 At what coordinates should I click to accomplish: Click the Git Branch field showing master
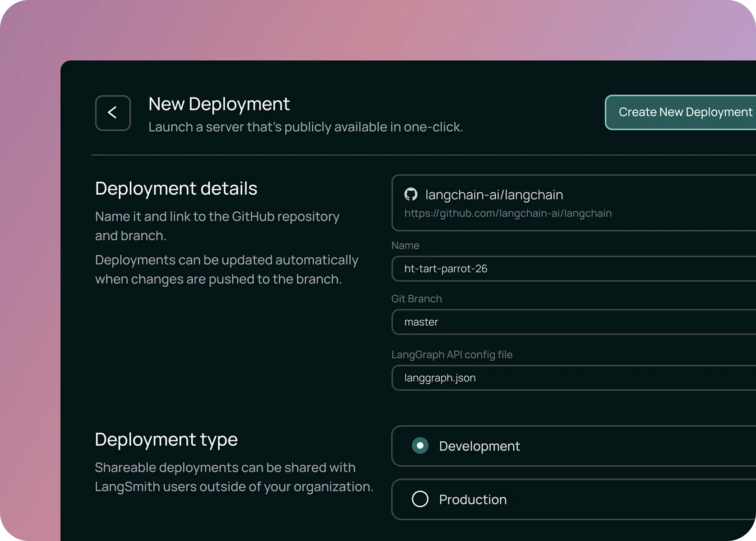tap(573, 322)
